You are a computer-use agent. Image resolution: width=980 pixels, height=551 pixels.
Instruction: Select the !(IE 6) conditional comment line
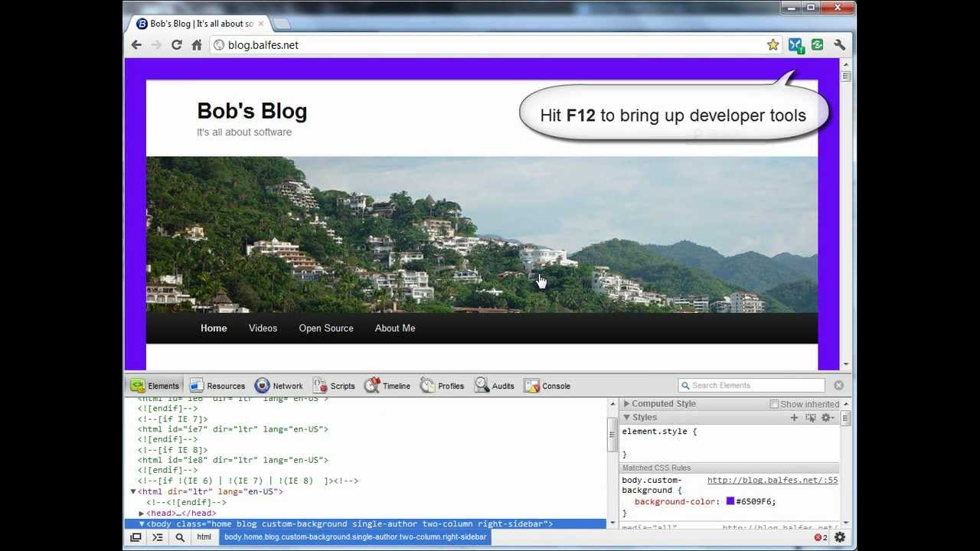coord(248,481)
